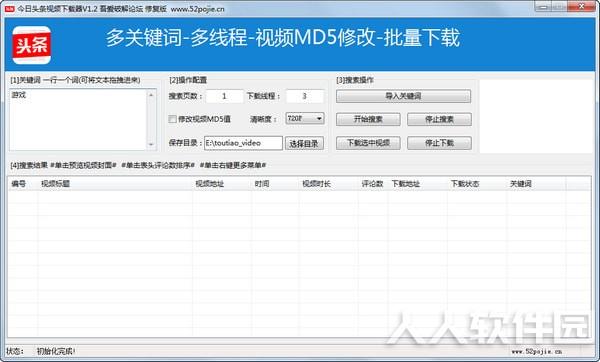Open the 清晰度 720P dropdown

(305, 119)
